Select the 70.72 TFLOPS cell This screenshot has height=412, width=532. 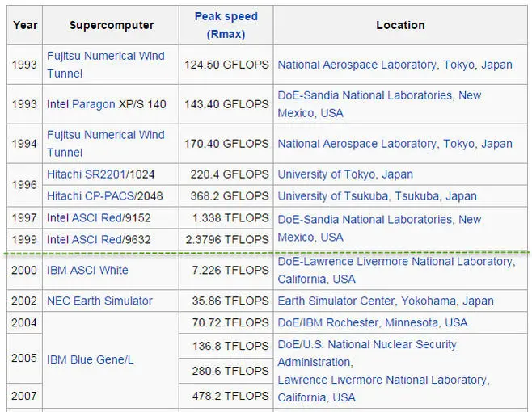coord(226,322)
